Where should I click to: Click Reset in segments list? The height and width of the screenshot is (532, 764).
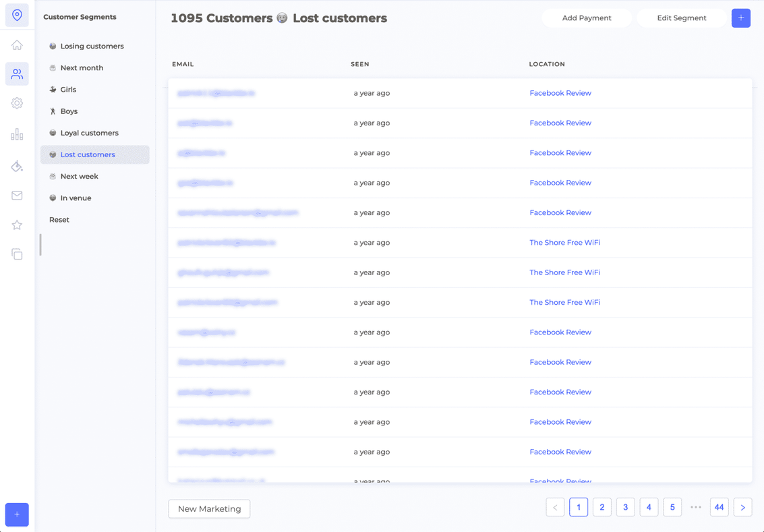click(59, 220)
